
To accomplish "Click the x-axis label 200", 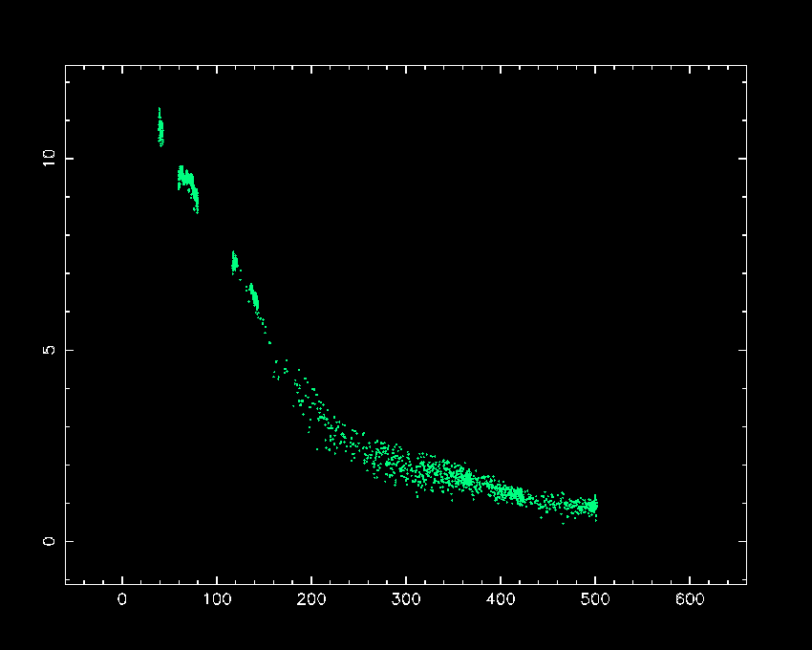I will click(311, 599).
